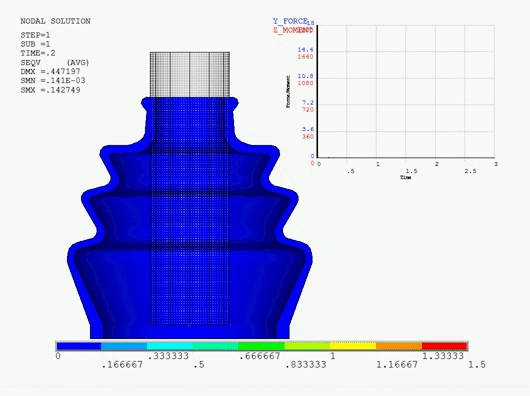Click the 1080 red axis tick
Screen dimensions: 530x396
pos(305,83)
